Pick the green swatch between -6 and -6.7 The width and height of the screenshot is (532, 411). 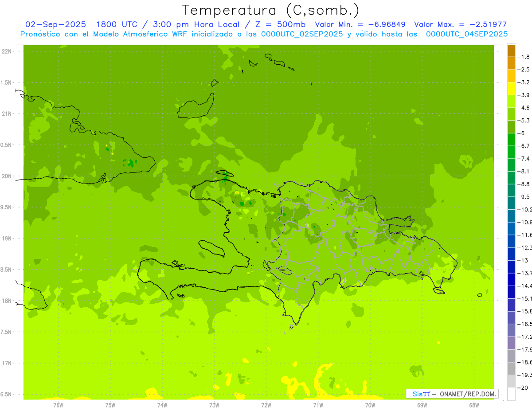[511, 139]
